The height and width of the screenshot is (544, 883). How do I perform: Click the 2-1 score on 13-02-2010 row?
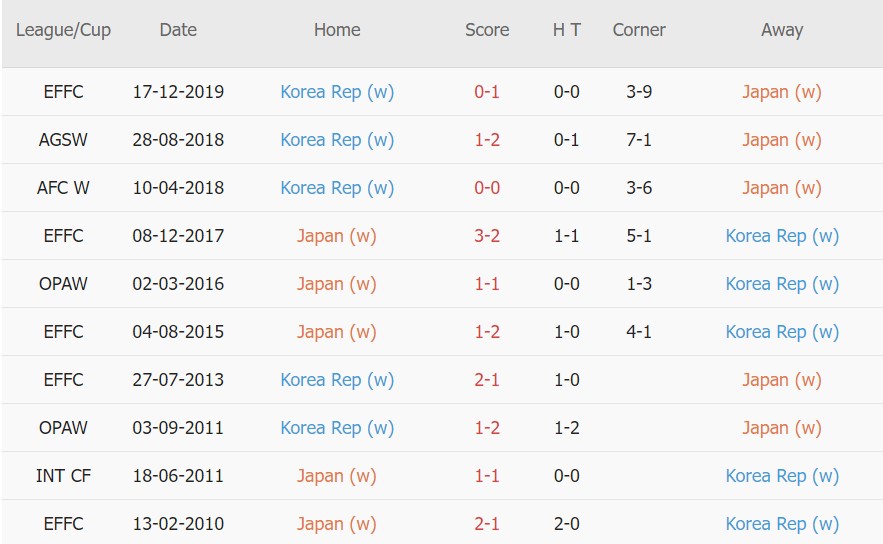487,524
